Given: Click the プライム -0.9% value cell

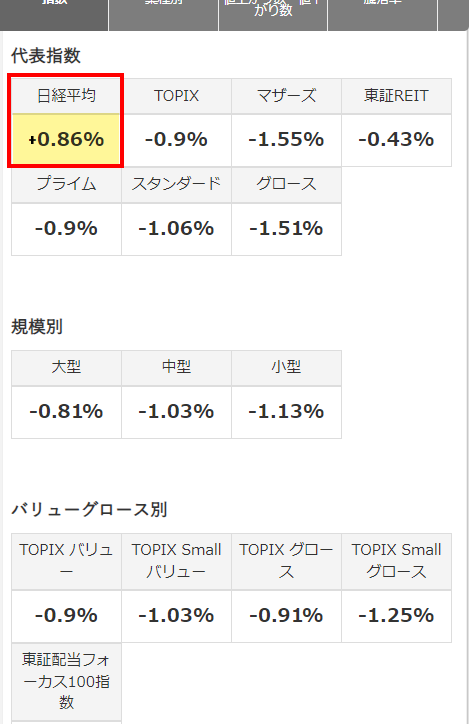Looking at the screenshot, I should (x=66, y=229).
